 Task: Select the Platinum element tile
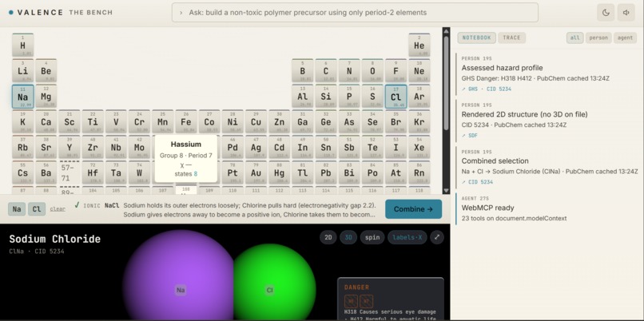tap(233, 172)
